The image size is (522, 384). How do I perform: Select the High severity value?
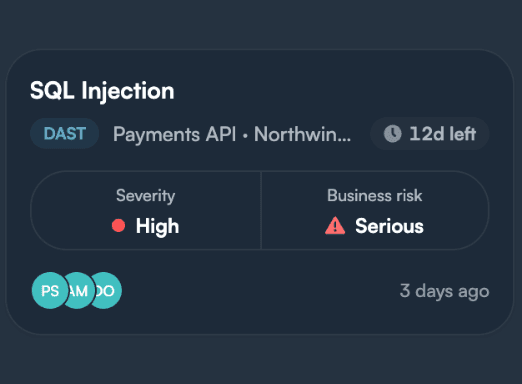pos(157,226)
